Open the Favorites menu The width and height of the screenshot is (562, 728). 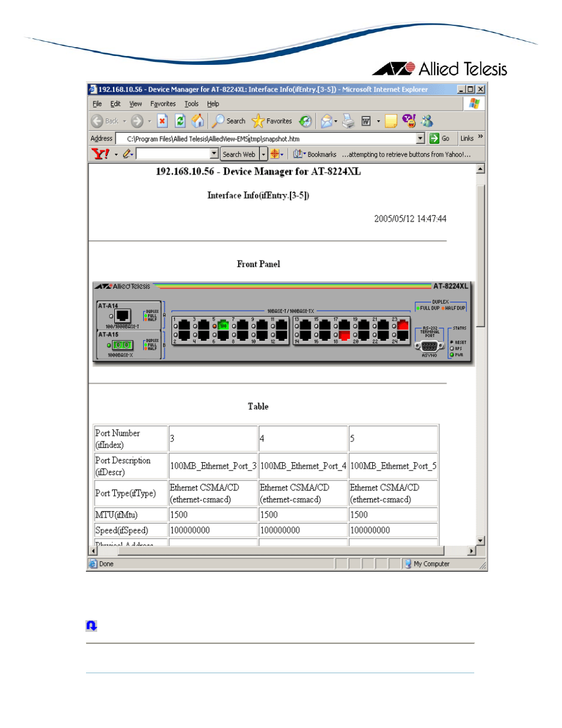[x=163, y=104]
